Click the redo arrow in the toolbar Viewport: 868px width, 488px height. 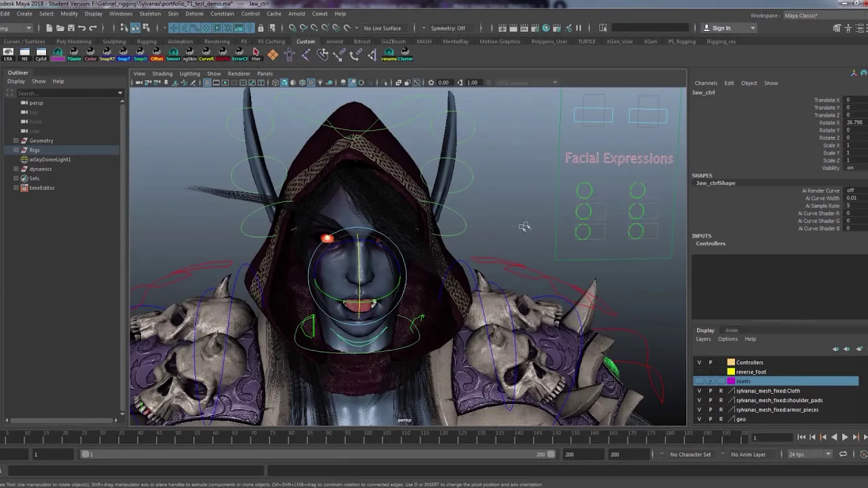93,28
